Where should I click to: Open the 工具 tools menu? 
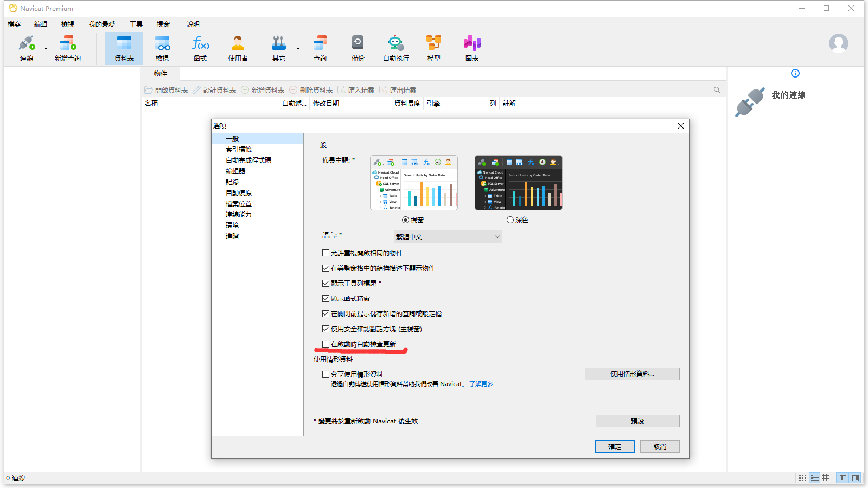pyautogui.click(x=136, y=24)
